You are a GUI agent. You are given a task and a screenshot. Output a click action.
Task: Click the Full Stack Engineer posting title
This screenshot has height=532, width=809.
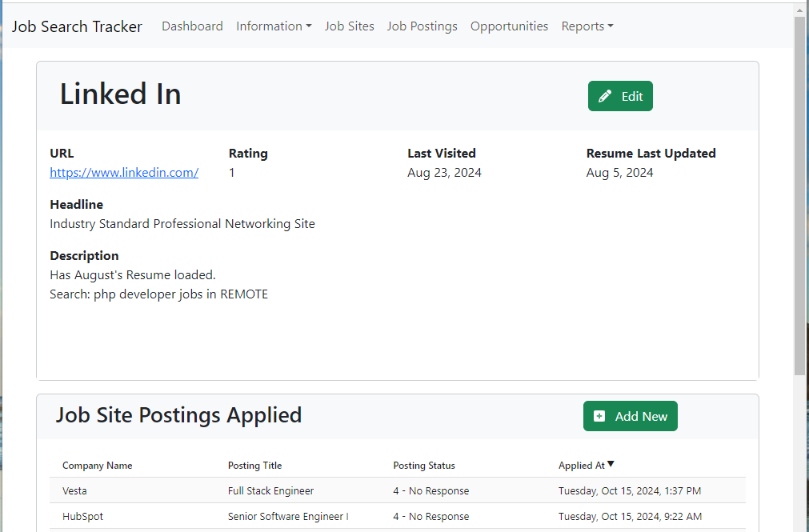(271, 490)
